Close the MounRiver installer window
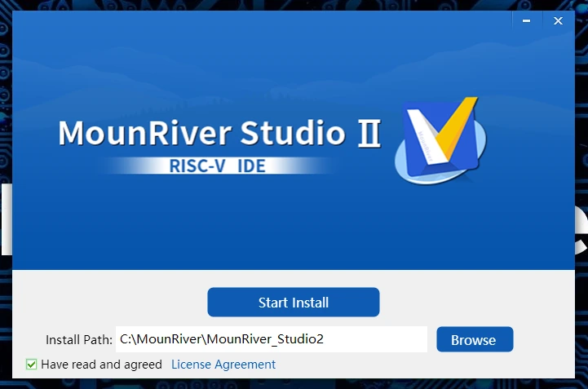 [x=558, y=21]
